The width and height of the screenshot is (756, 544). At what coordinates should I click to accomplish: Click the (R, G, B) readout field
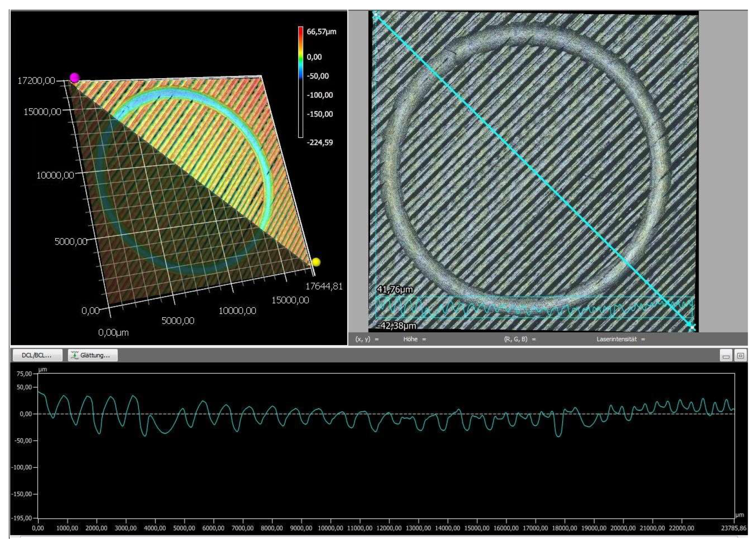[520, 339]
